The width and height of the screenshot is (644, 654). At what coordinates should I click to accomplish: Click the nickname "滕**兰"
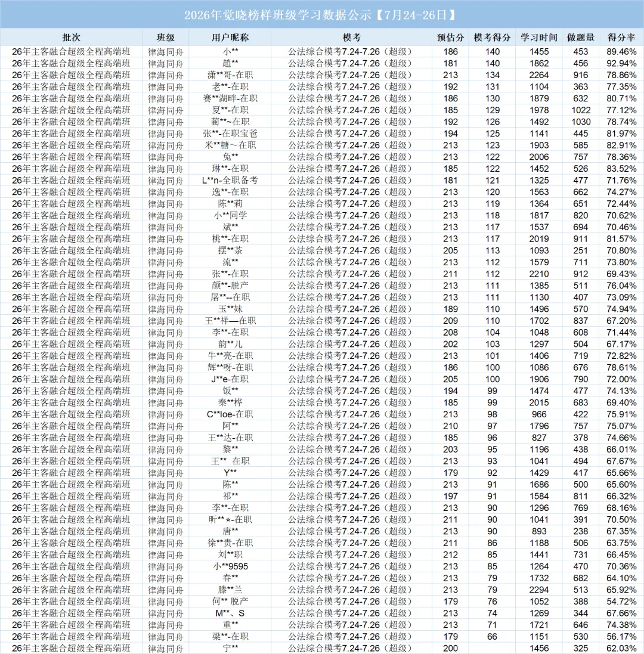230,590
